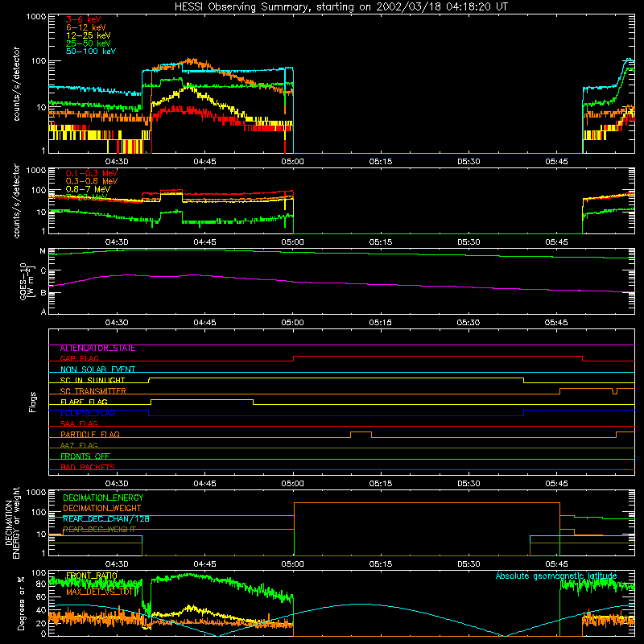Click "04:45" under the Decimation panel

point(204,564)
